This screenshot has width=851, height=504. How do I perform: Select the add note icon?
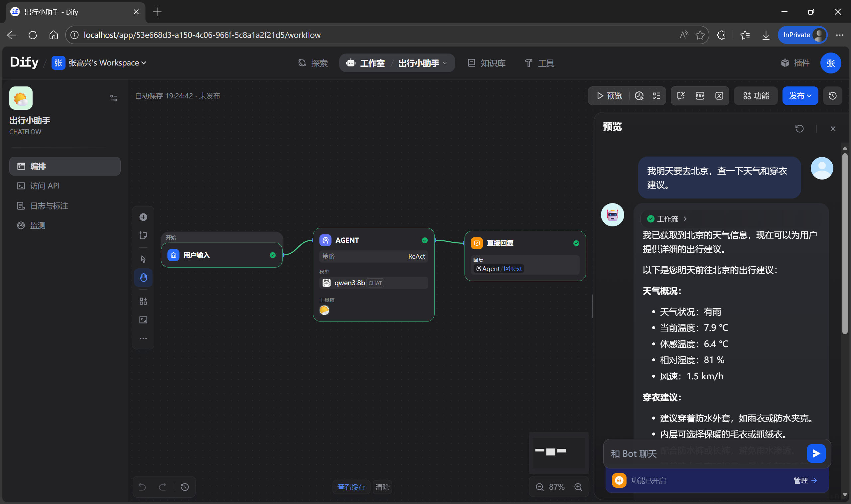143,235
